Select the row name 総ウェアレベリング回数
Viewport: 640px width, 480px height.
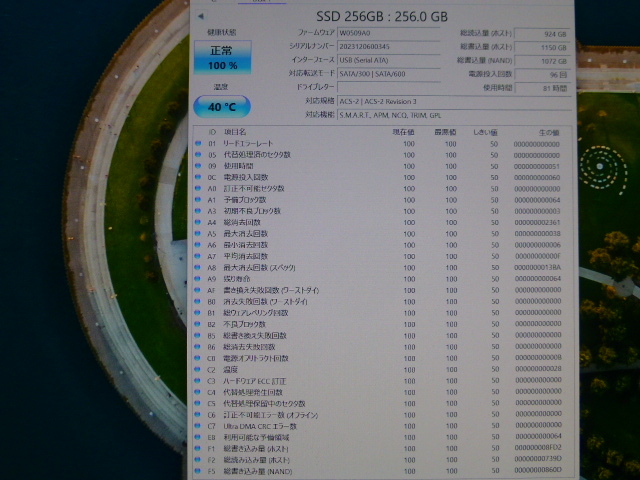coord(256,313)
